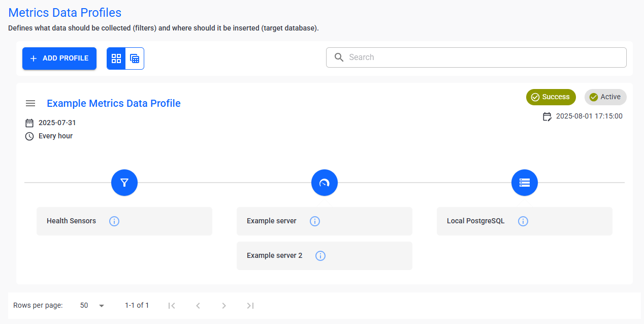Select the Example server 2 card

coord(325,256)
